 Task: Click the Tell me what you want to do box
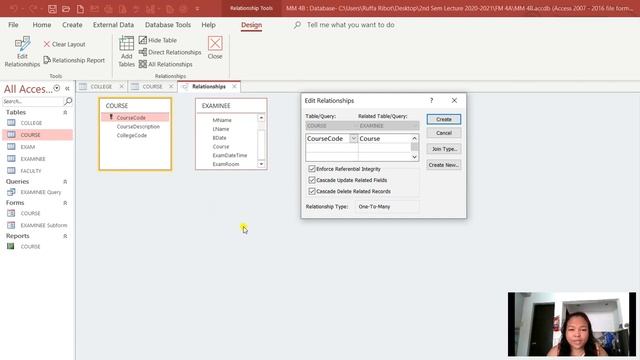pyautogui.click(x=350, y=25)
